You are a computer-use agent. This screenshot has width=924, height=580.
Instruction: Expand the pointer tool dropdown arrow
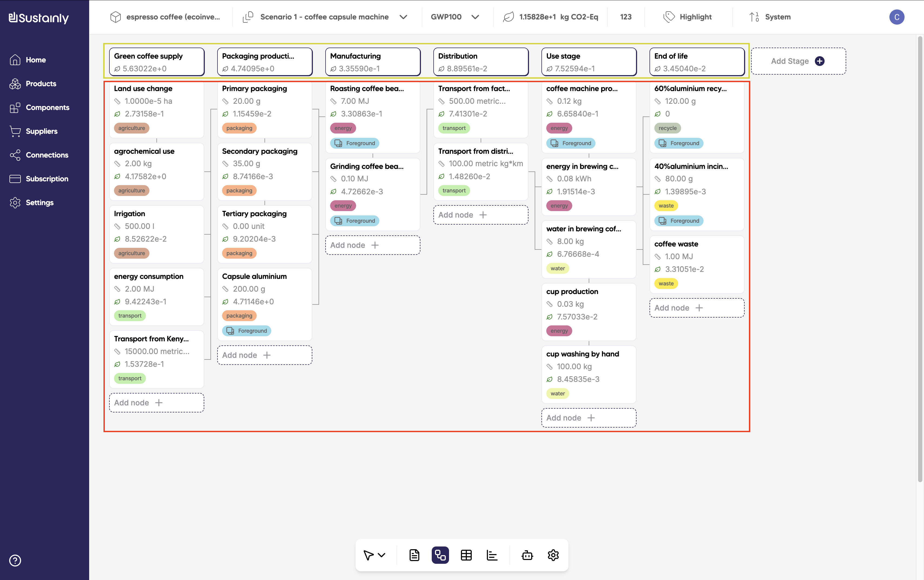(381, 555)
